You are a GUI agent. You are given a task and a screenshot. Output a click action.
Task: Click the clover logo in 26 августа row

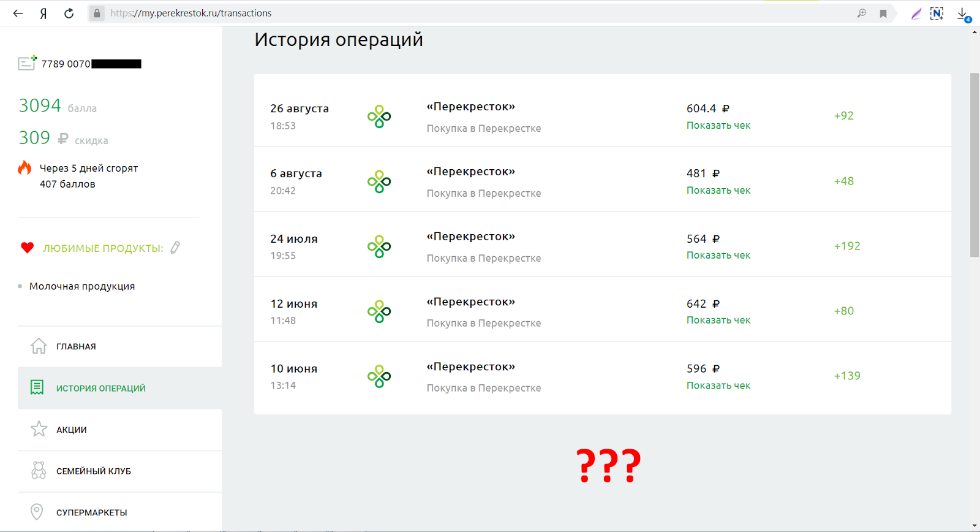(x=379, y=116)
